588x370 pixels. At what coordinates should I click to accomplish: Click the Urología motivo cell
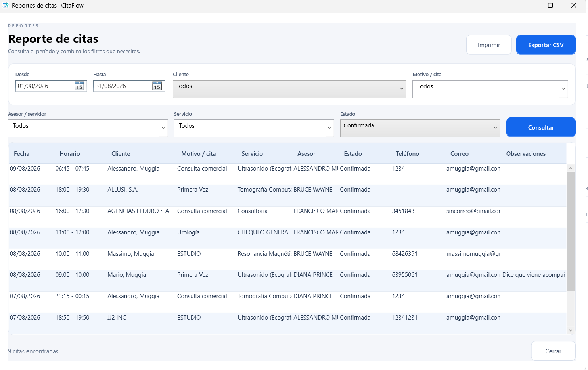click(188, 232)
